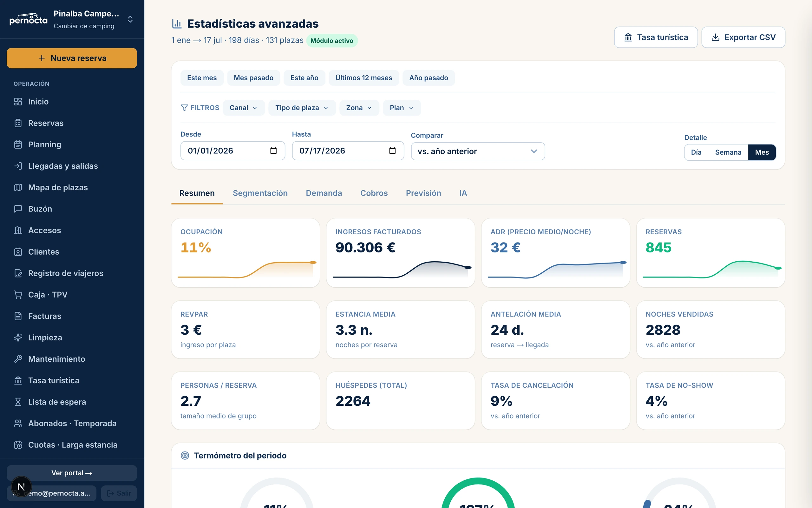
Task: Set detail granularity to Mes
Action: (762, 152)
